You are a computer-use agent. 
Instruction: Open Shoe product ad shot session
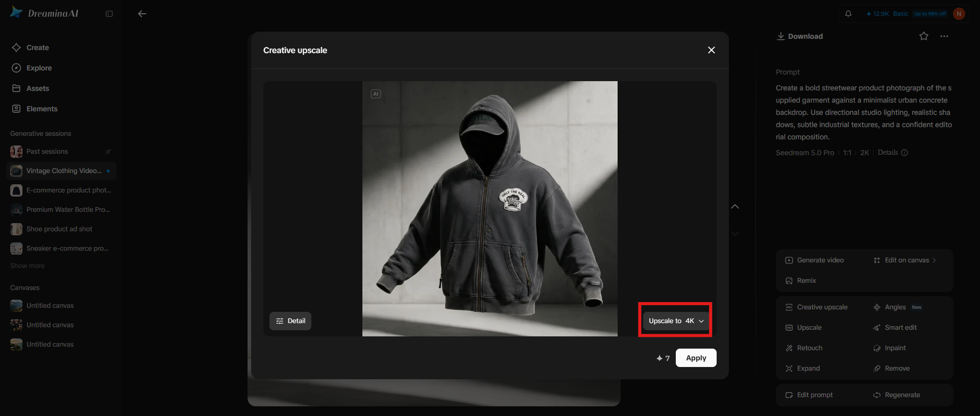point(61,229)
